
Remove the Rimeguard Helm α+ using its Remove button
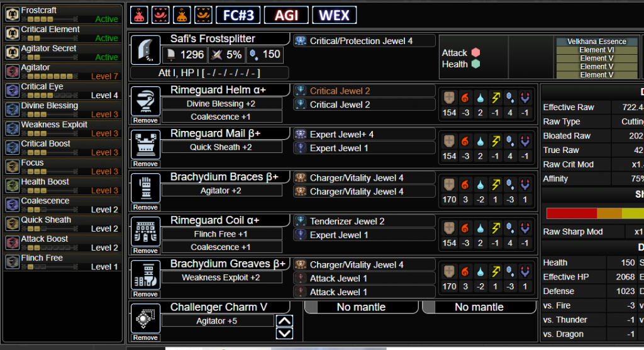[x=145, y=120]
